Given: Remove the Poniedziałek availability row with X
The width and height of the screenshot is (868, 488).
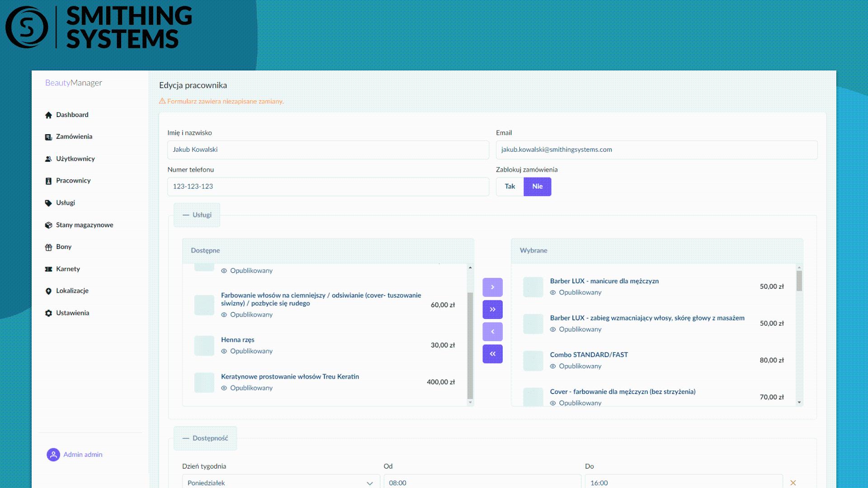Looking at the screenshot, I should coord(793,483).
